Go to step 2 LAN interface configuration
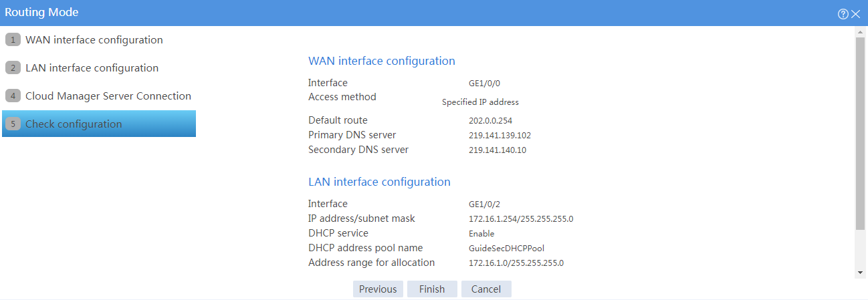Image resolution: width=868 pixels, height=300 pixels. click(x=99, y=68)
